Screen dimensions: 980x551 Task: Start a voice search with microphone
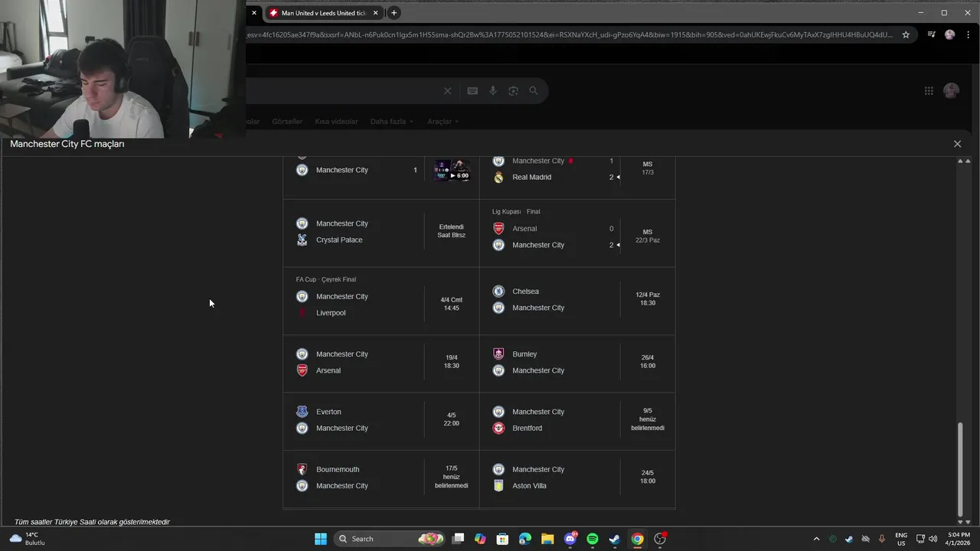(x=493, y=91)
